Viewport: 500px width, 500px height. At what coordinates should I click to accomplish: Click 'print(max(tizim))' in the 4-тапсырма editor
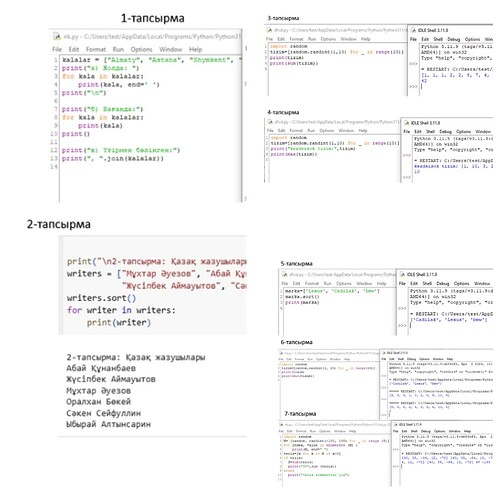[294, 154]
